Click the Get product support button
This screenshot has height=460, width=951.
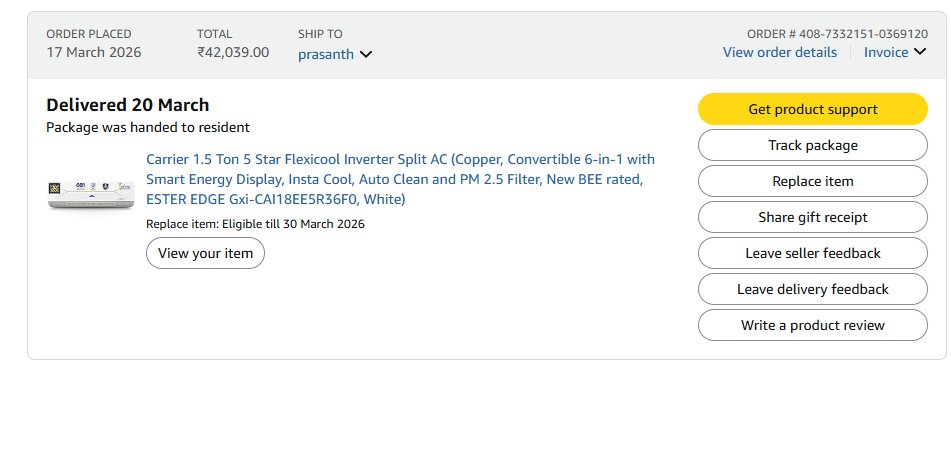pyautogui.click(x=813, y=109)
